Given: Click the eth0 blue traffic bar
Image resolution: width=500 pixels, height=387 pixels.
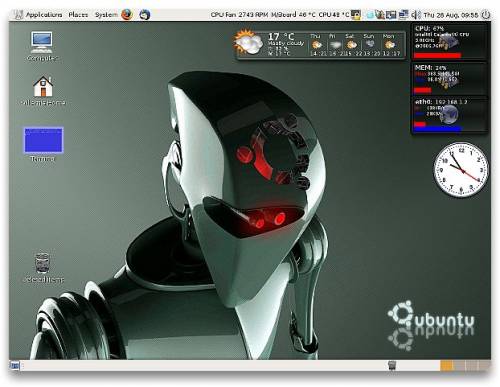Looking at the screenshot, I should (x=438, y=129).
